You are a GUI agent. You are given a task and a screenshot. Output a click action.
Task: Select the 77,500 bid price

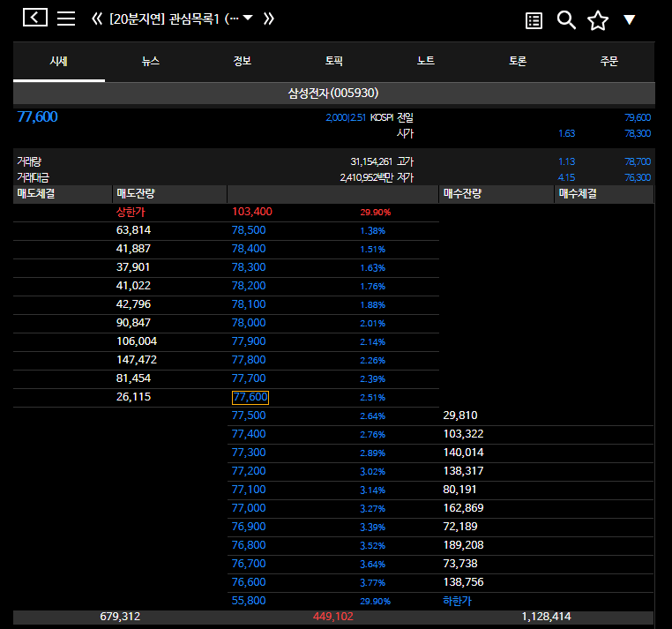click(249, 416)
